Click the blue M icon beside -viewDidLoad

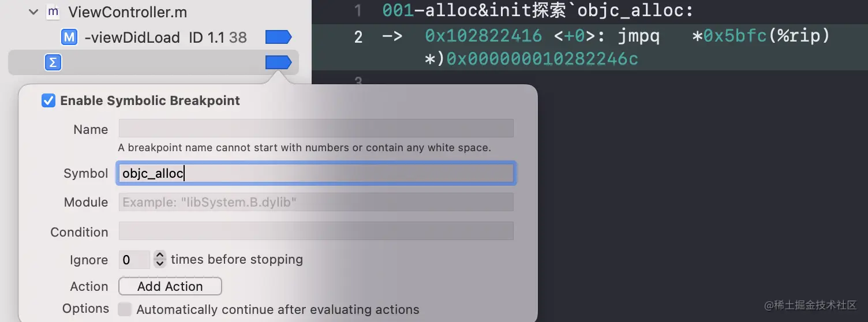click(x=69, y=38)
